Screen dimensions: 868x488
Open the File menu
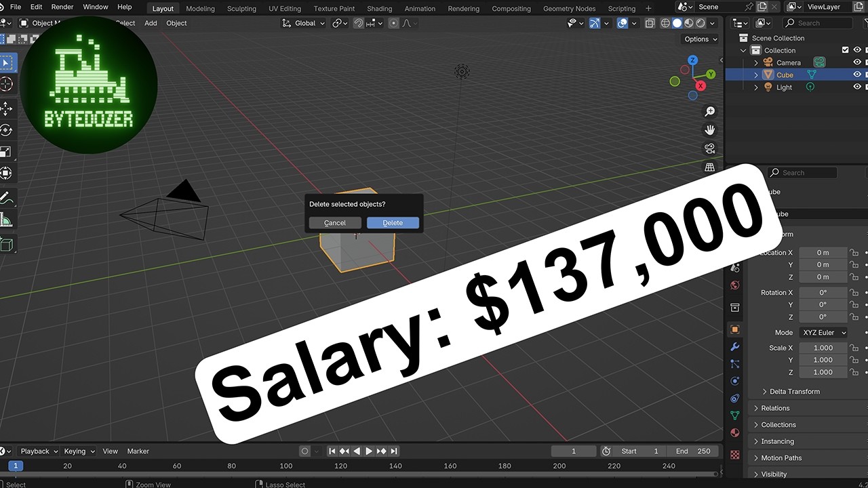point(16,7)
